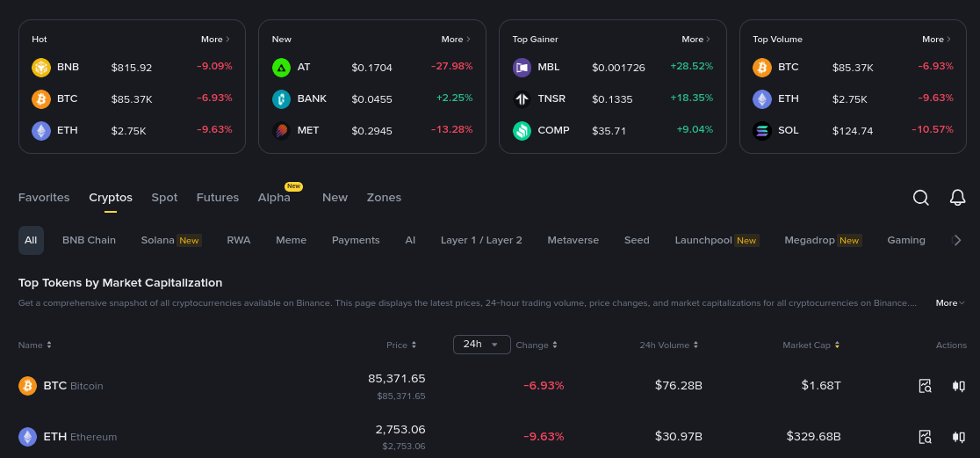
Task: Click the BANK token icon
Action: tap(281, 99)
